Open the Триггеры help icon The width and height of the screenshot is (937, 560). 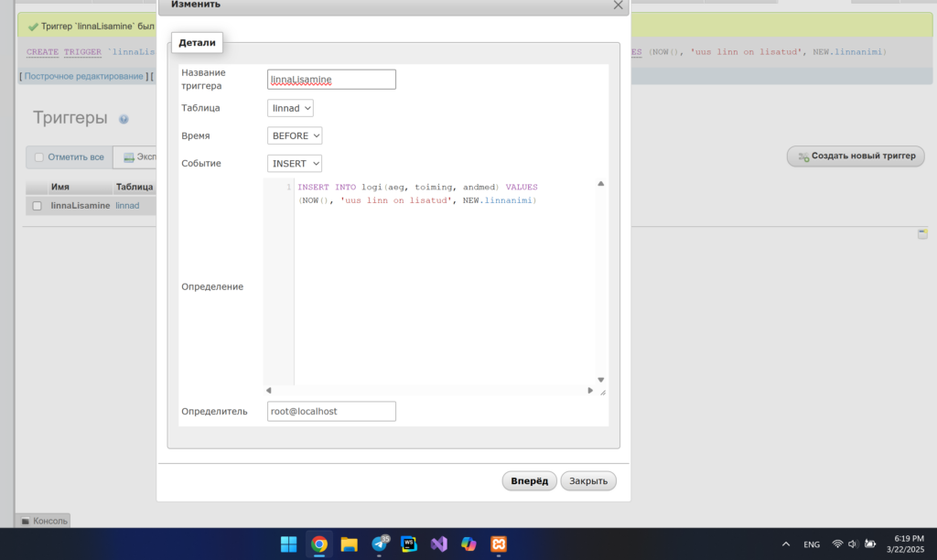coord(124,119)
